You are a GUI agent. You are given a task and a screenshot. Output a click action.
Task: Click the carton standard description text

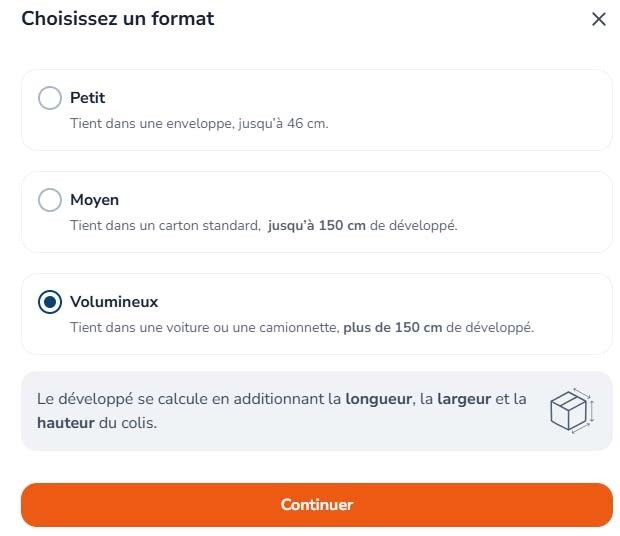pos(264,225)
